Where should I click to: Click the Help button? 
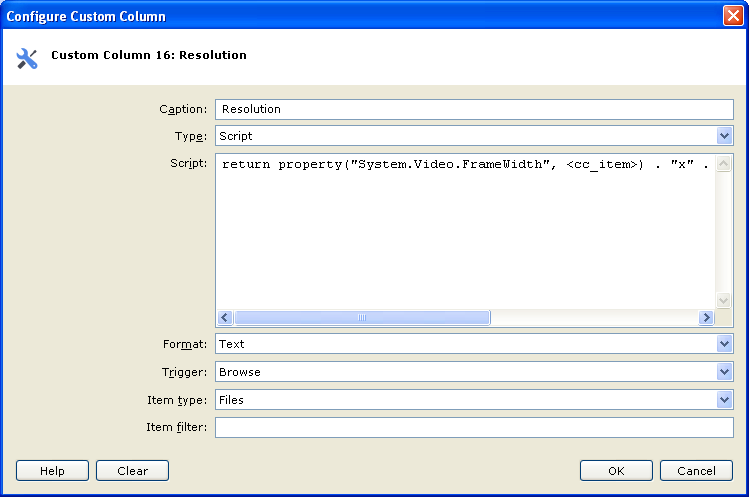tap(53, 471)
